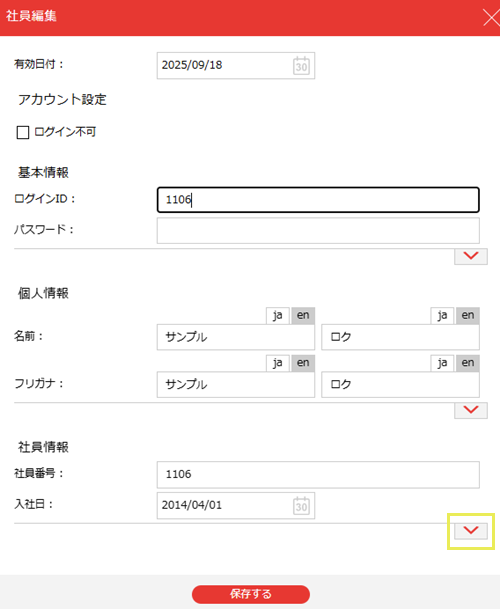Select en tab for second 名前 field
500x609 pixels.
click(x=468, y=315)
